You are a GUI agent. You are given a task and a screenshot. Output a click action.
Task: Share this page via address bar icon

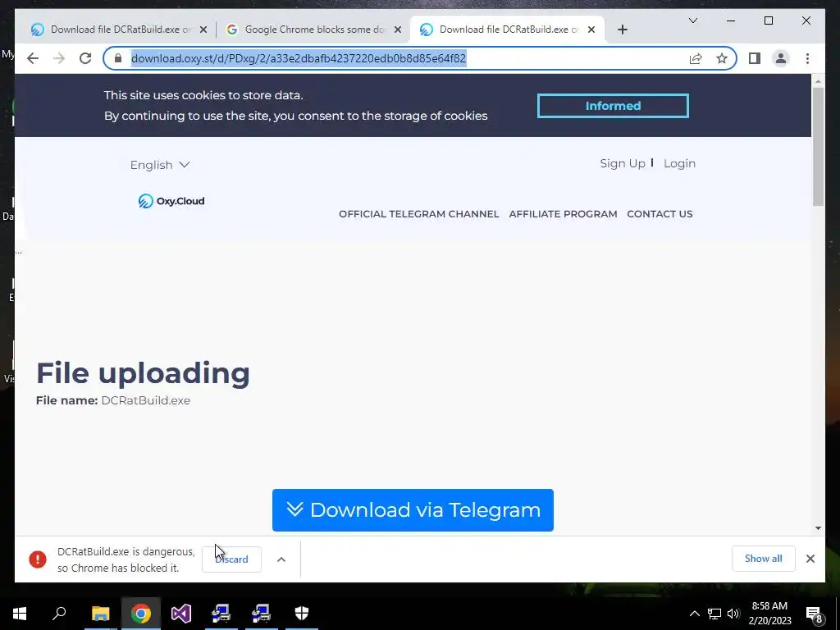696,58
